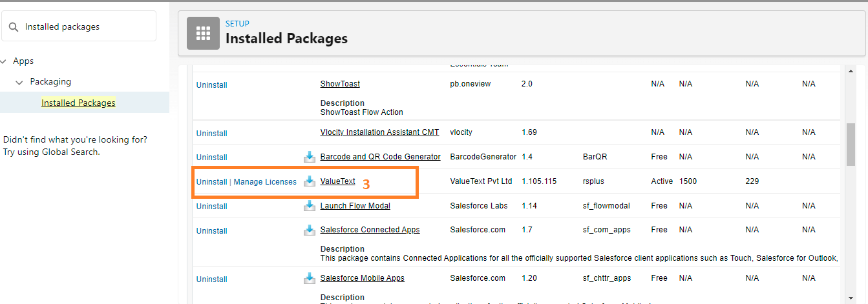
Task: Open Manage Licenses for ValueText
Action: coord(265,182)
